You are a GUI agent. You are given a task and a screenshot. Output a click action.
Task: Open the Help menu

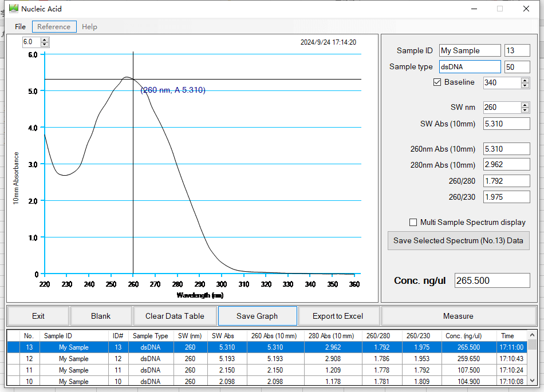pos(89,27)
